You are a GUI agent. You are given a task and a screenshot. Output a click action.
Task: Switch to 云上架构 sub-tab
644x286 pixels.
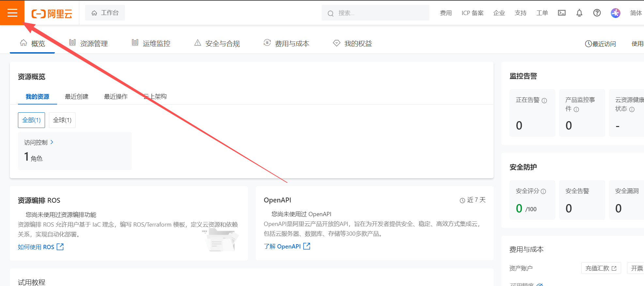155,97
